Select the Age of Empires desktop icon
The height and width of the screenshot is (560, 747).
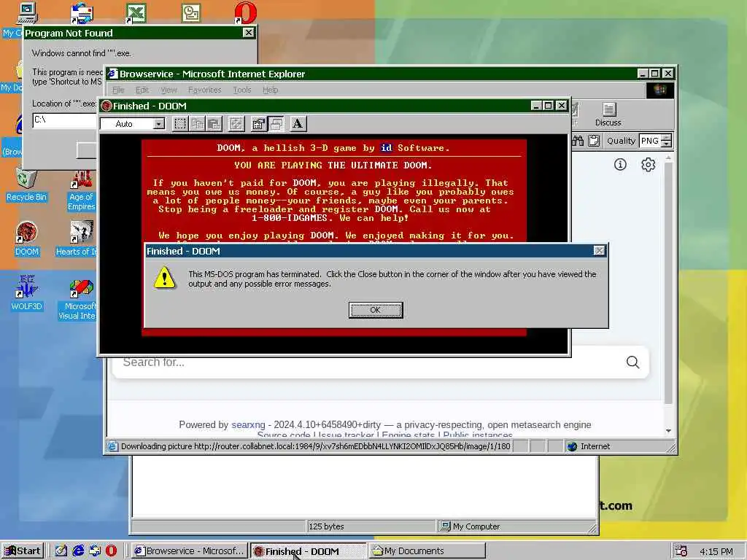82,190
